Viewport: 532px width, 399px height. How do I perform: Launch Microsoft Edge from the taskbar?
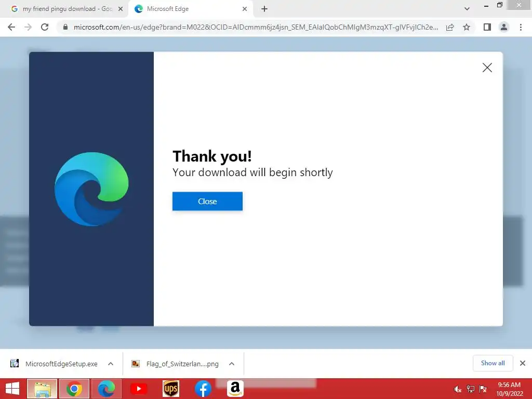click(107, 389)
